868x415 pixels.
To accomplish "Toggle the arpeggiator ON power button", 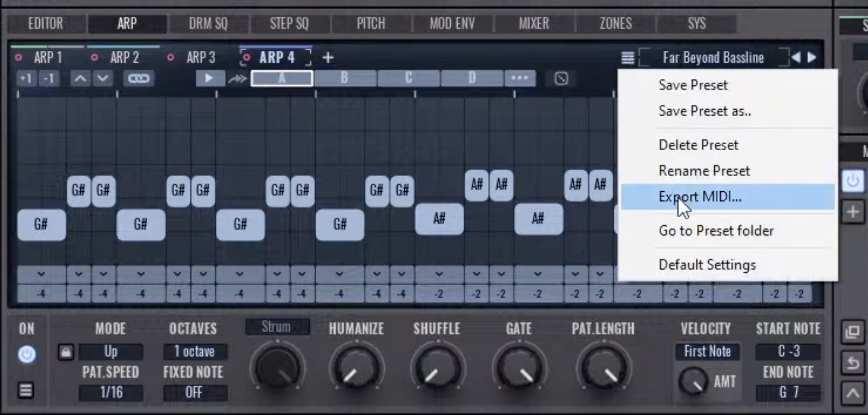I will click(26, 354).
